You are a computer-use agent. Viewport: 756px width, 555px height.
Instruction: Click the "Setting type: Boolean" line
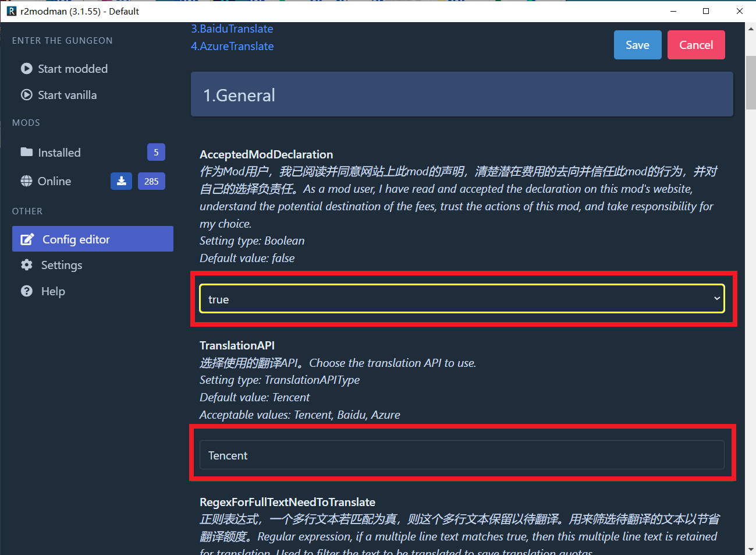click(x=252, y=241)
